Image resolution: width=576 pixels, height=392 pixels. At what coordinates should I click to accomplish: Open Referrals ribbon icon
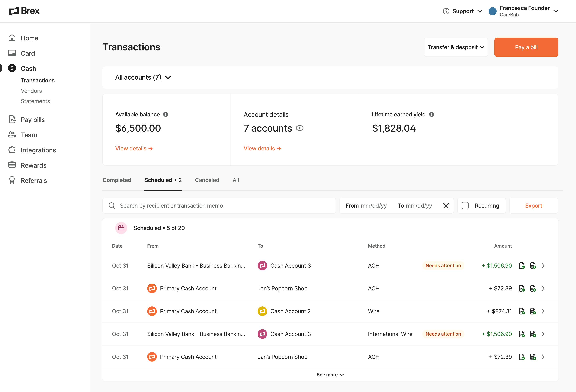12,180
